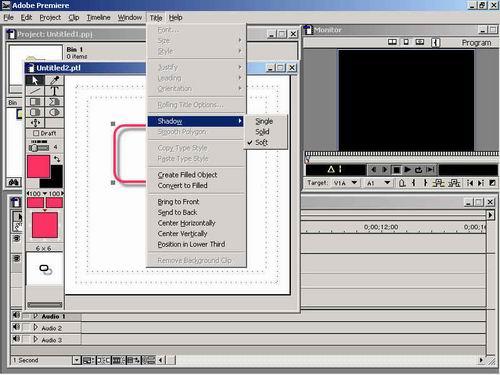The width and height of the screenshot is (500, 375).
Task: Click the Loop playback button
Action: pos(418,170)
